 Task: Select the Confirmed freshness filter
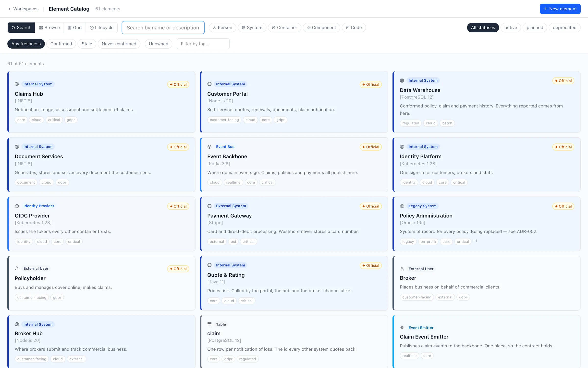click(61, 44)
